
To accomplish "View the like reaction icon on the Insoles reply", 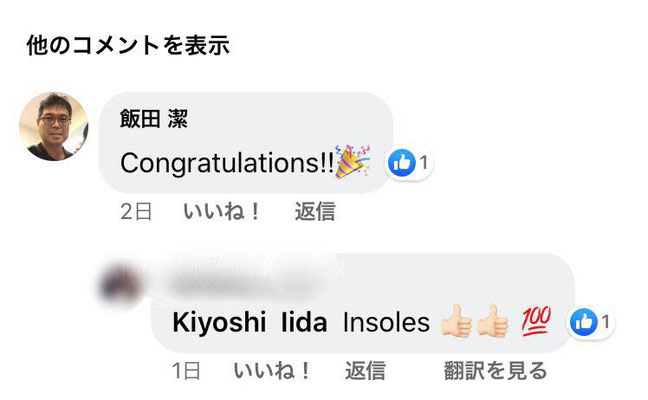I will pyautogui.click(x=584, y=322).
